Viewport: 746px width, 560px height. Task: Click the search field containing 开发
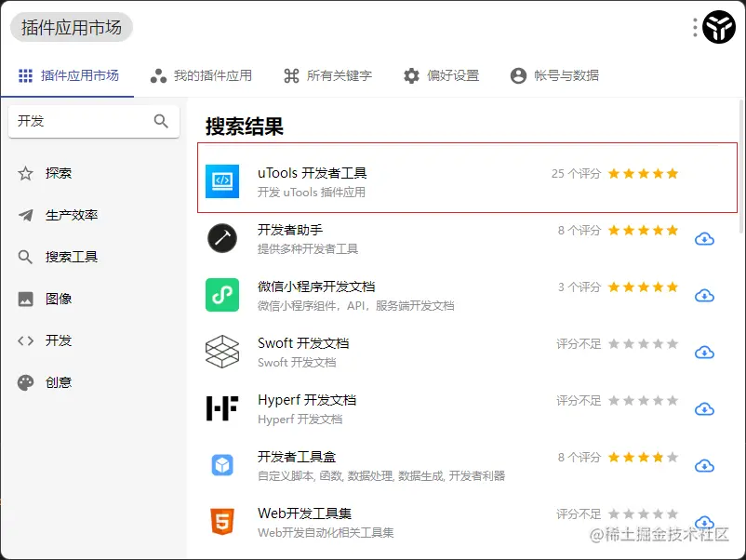pos(94,121)
